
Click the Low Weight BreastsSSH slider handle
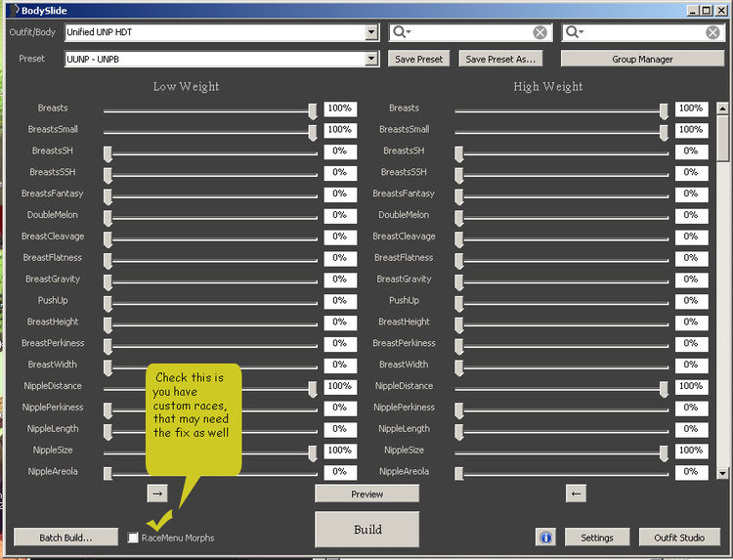point(108,176)
